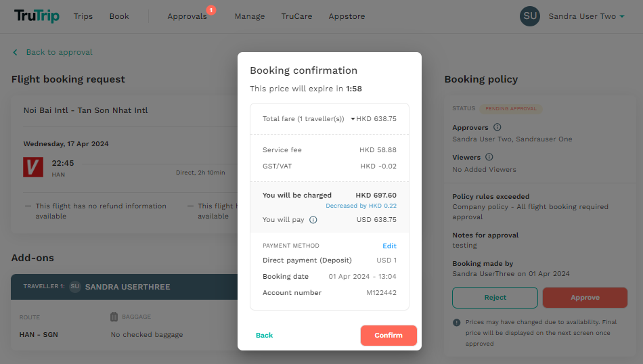Expand the Total fare breakdown arrow
The width and height of the screenshot is (643, 364).
click(353, 119)
